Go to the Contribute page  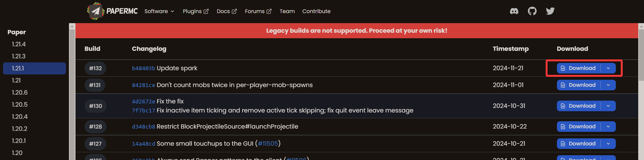pos(316,11)
